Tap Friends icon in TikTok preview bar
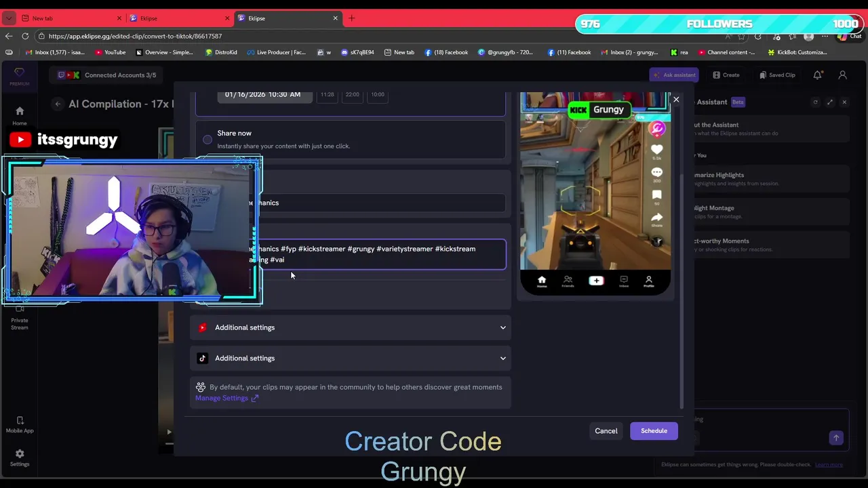The width and height of the screenshot is (868, 488). tap(568, 281)
